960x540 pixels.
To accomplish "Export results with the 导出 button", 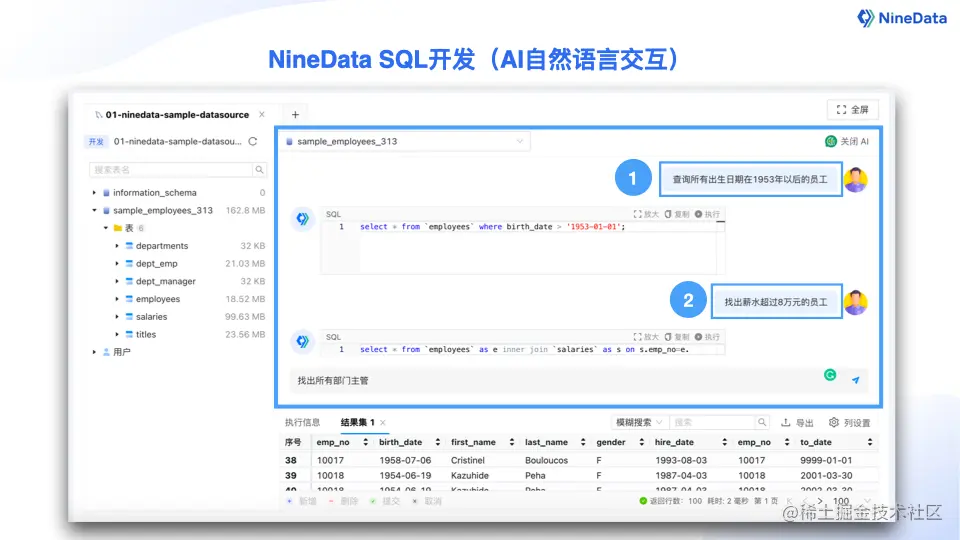I will coord(797,422).
